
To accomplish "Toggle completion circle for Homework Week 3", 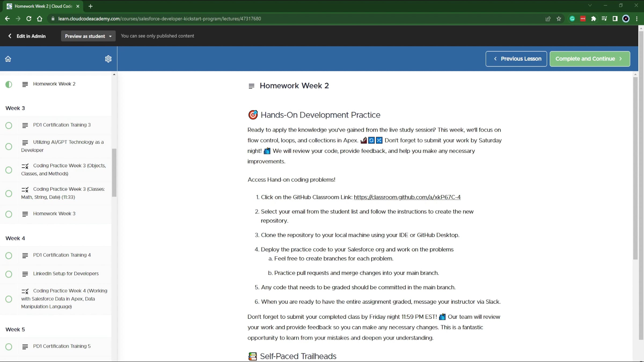I will point(9,214).
